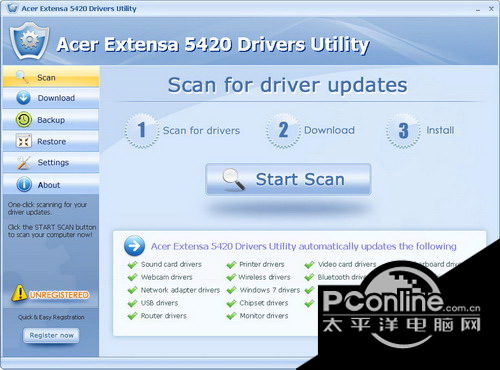The height and width of the screenshot is (370, 500).
Task: Click the Quick & Easy Registration text
Action: [51, 317]
